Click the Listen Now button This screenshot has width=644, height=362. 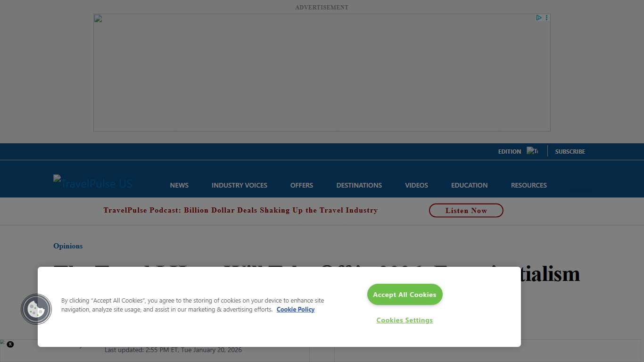coord(466,211)
